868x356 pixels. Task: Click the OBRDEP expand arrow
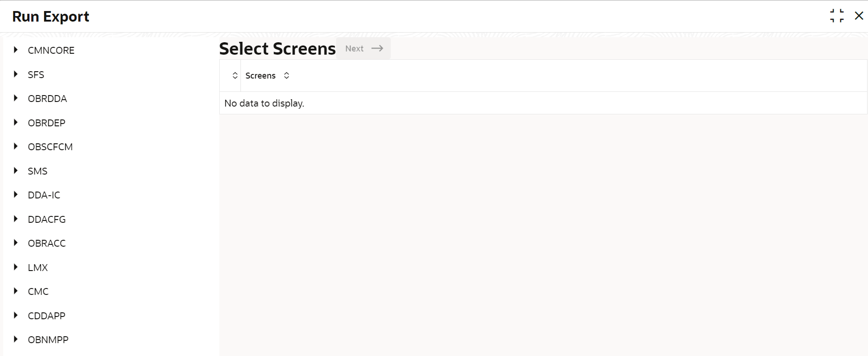point(16,123)
